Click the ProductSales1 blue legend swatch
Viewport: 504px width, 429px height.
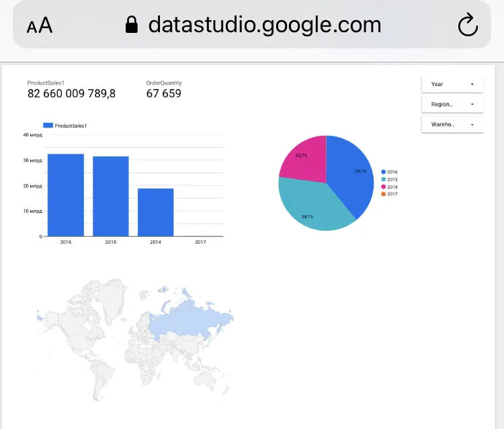[48, 126]
